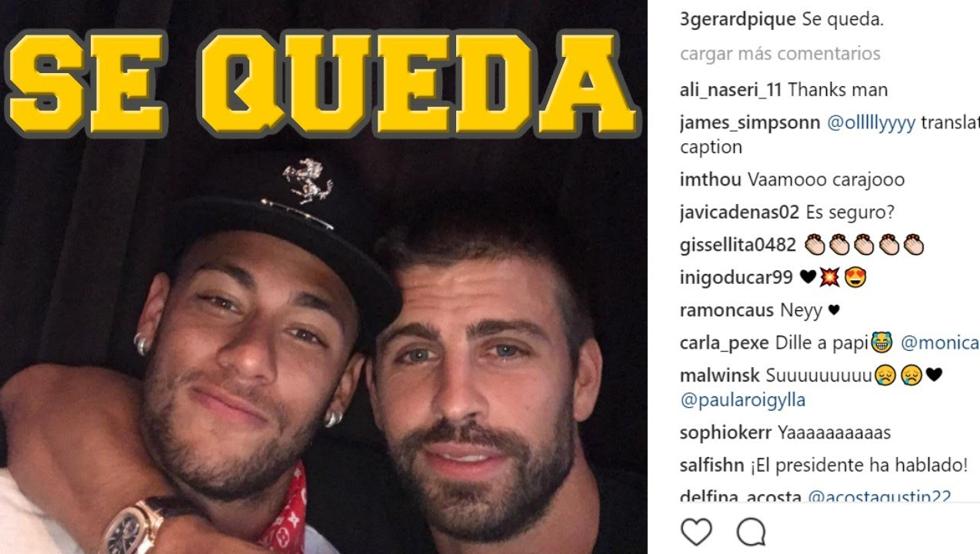Visit inigoducar99 profile

(736, 278)
